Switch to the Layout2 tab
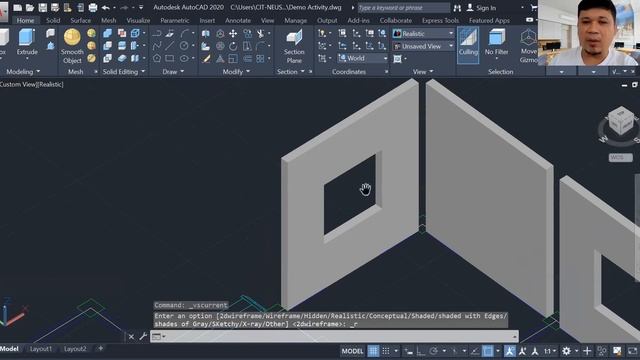The width and height of the screenshot is (640, 360). tap(75, 349)
